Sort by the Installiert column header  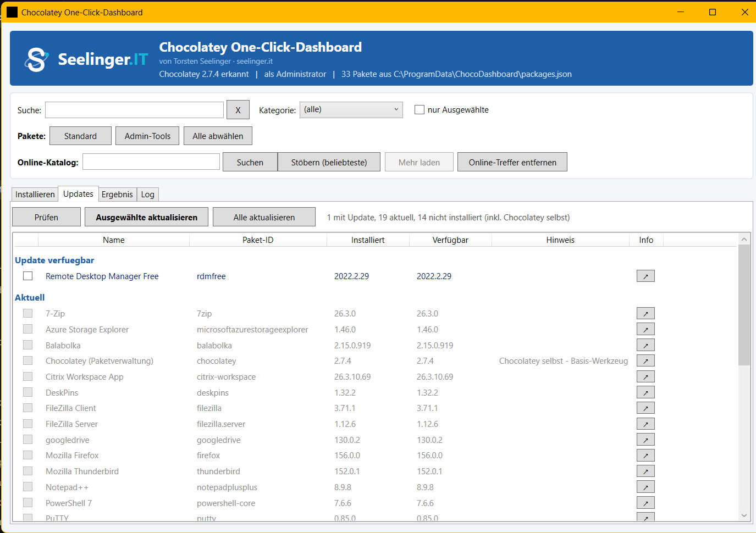coord(368,240)
